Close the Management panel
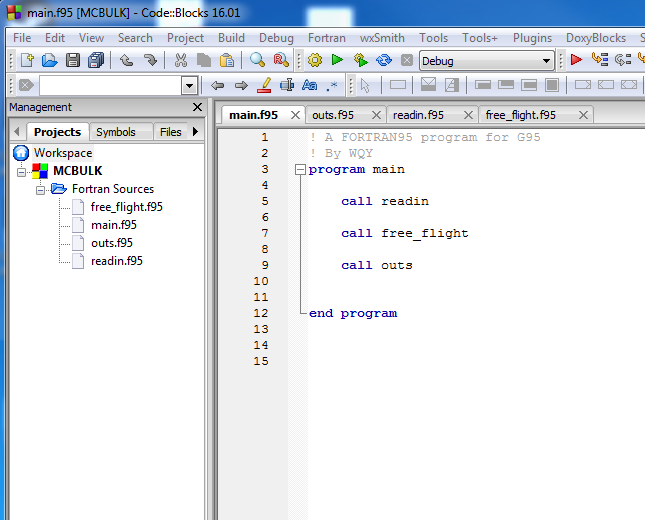The image size is (645, 520). 197,107
